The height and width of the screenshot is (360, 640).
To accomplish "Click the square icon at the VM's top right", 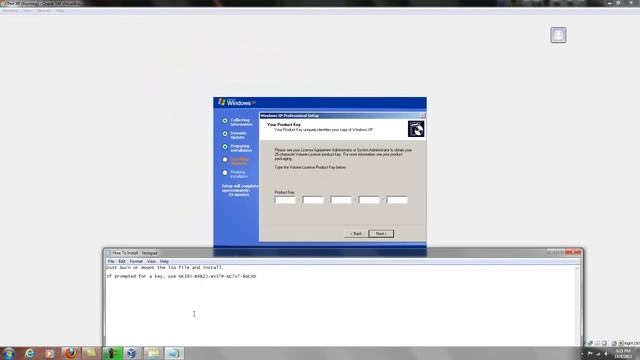I will (x=558, y=35).
